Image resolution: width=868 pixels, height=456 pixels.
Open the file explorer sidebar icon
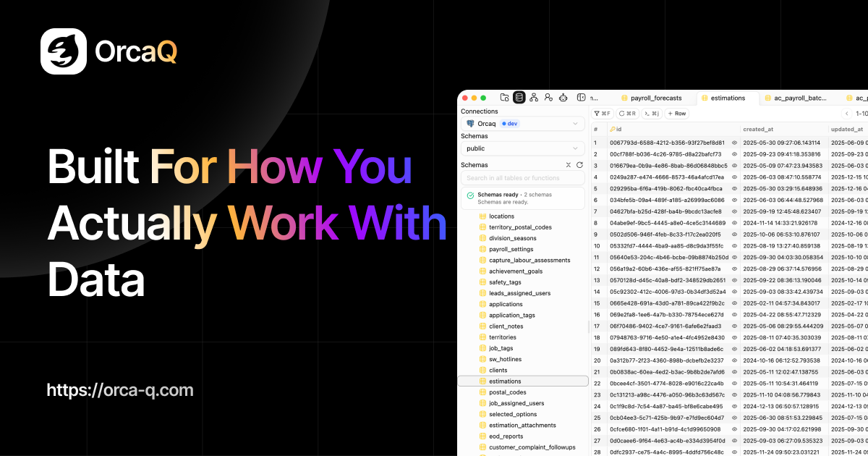504,98
